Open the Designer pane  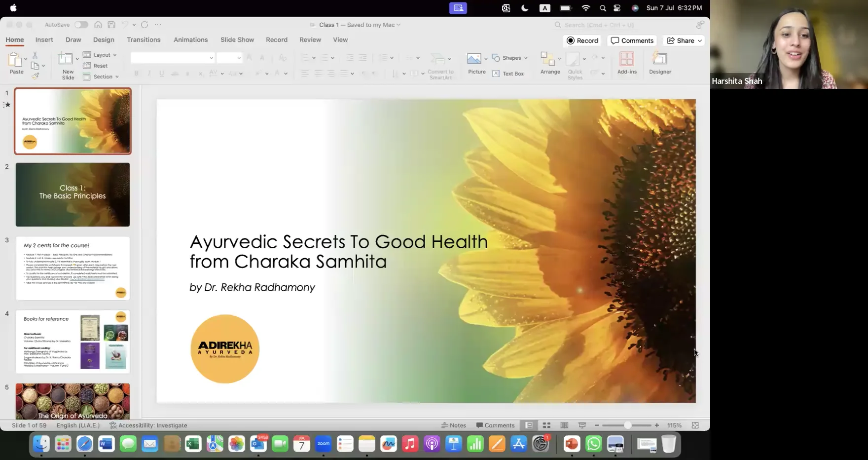(x=659, y=63)
